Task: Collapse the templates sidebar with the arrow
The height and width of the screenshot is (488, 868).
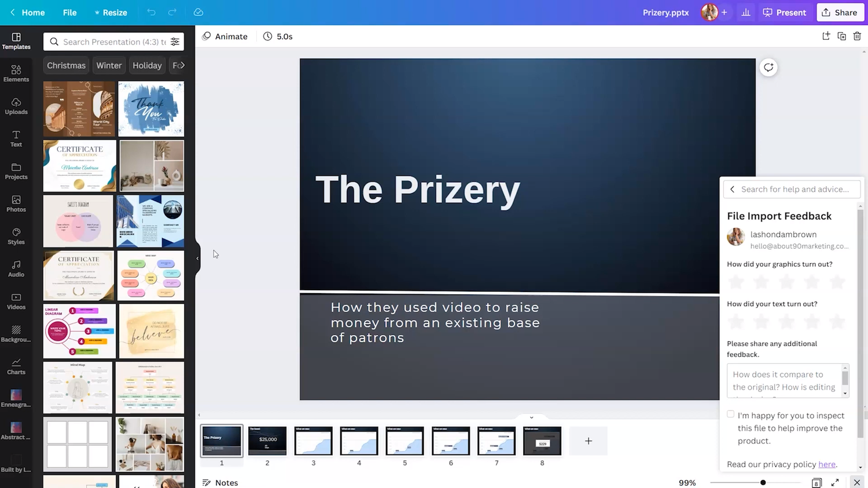Action: point(197,258)
